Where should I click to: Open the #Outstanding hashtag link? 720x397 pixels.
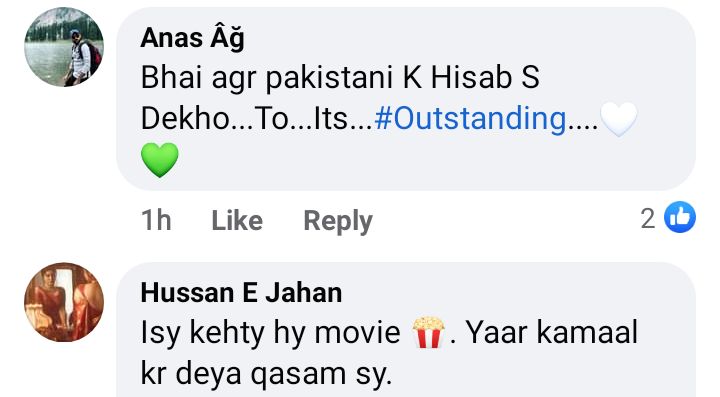pyautogui.click(x=470, y=118)
